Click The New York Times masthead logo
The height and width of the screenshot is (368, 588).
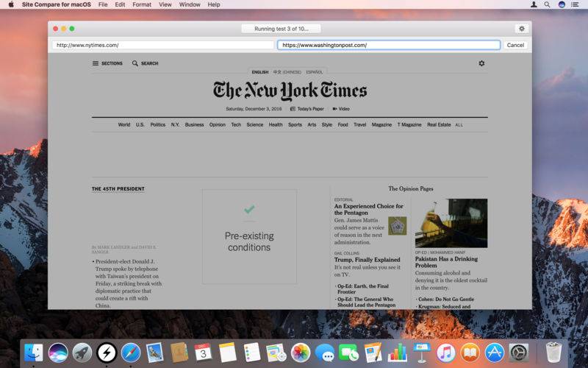290,91
